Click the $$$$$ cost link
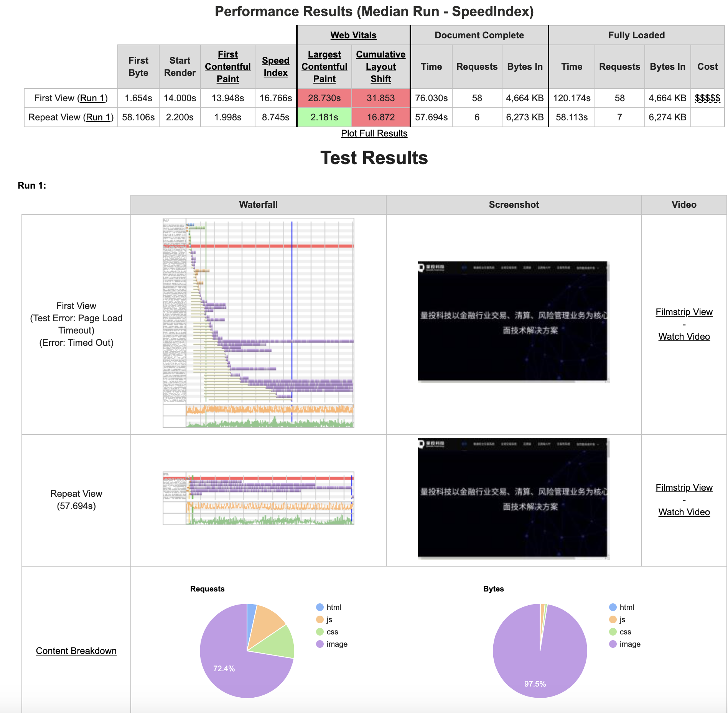 (x=707, y=98)
